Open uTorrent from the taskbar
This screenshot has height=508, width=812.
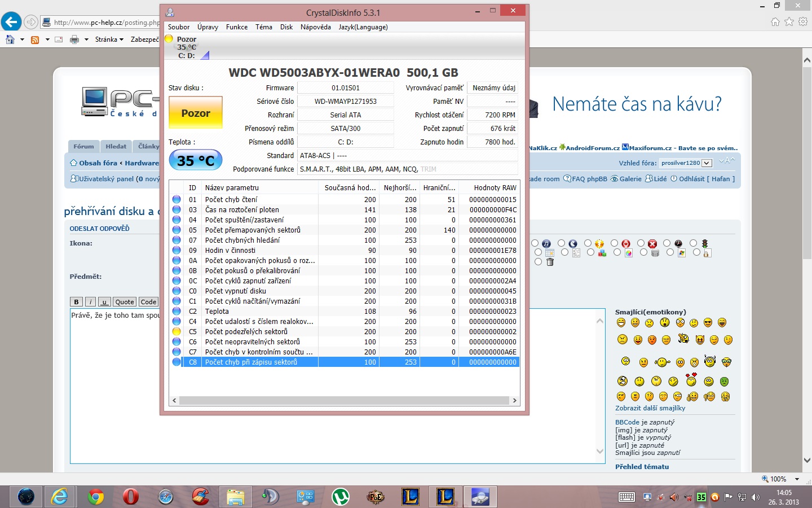point(340,497)
